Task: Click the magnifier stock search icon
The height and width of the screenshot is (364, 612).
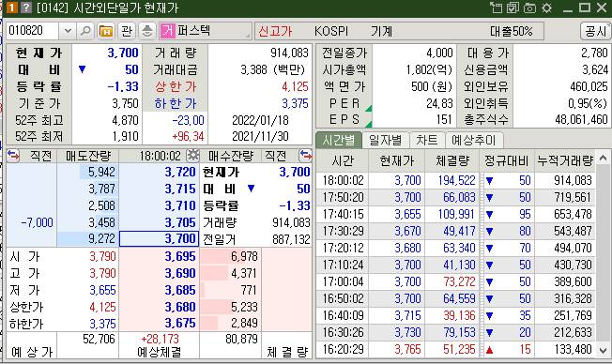Action: tap(85, 31)
